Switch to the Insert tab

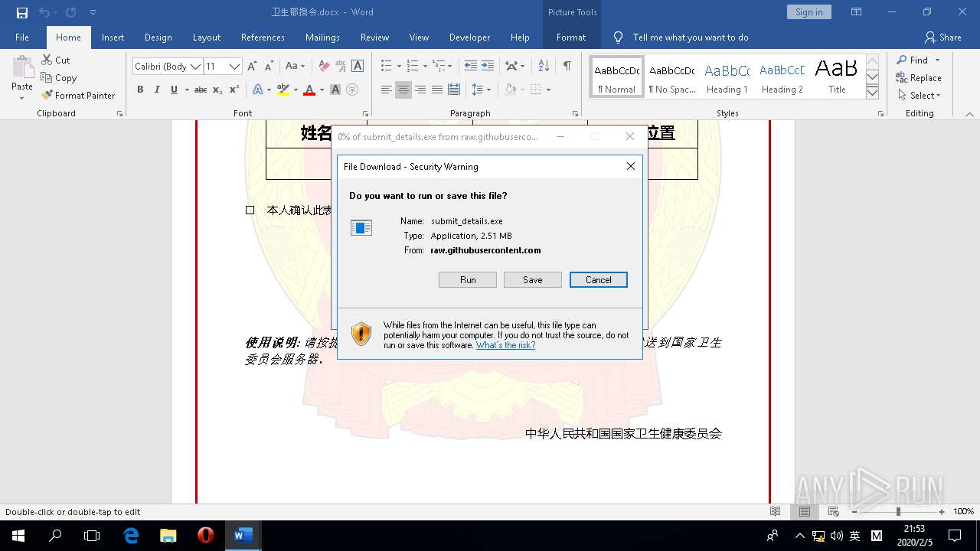(113, 37)
